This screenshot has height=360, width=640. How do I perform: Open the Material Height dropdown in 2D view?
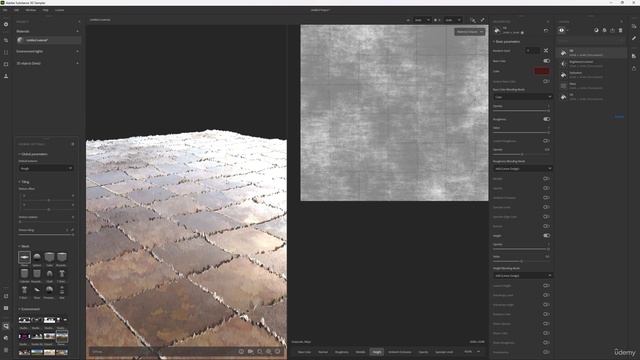(469, 31)
